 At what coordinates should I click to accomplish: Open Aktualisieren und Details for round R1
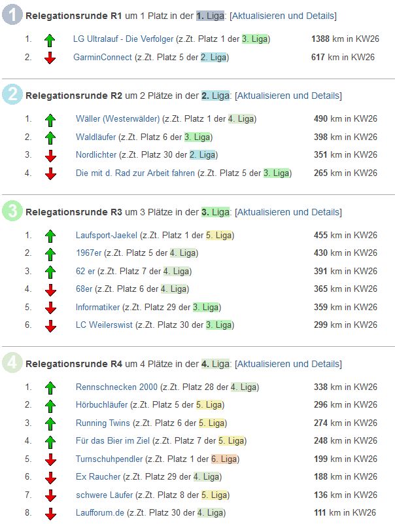283,16
